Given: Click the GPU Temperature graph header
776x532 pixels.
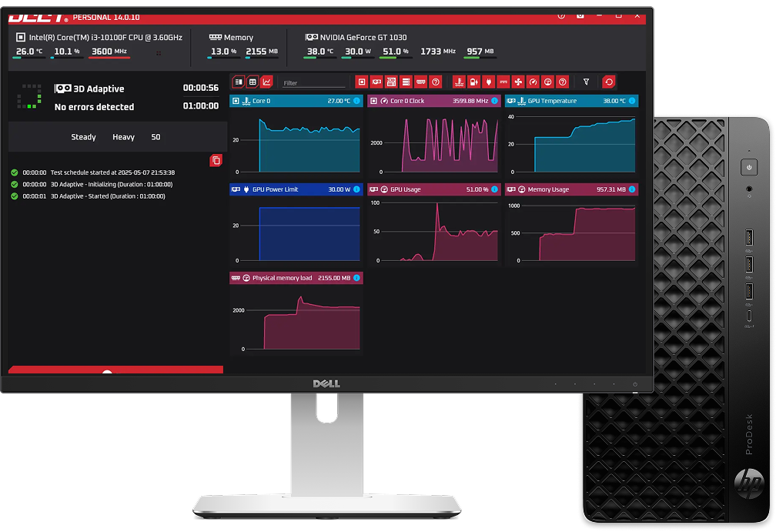Looking at the screenshot, I should tap(571, 101).
